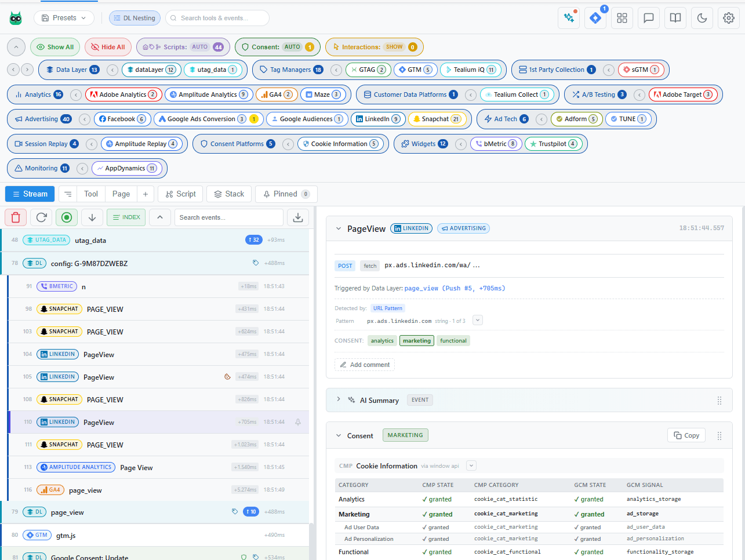The image size is (745, 560).
Task: Open the blue diamond notifications icon
Action: [x=595, y=18]
